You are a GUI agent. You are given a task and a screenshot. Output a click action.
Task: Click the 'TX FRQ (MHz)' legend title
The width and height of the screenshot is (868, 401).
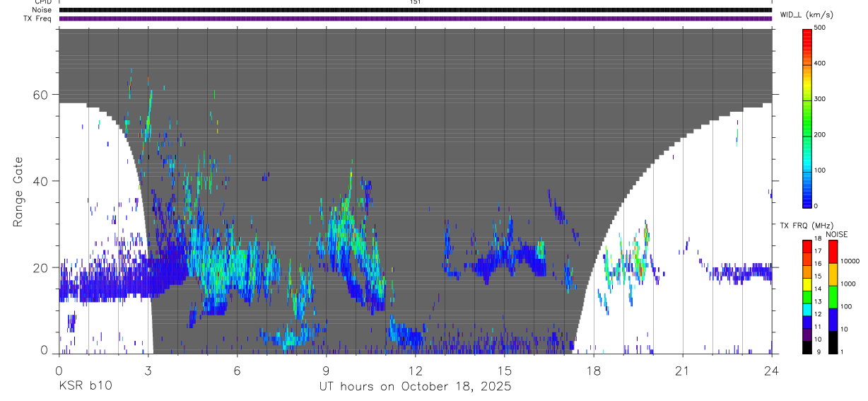click(807, 225)
